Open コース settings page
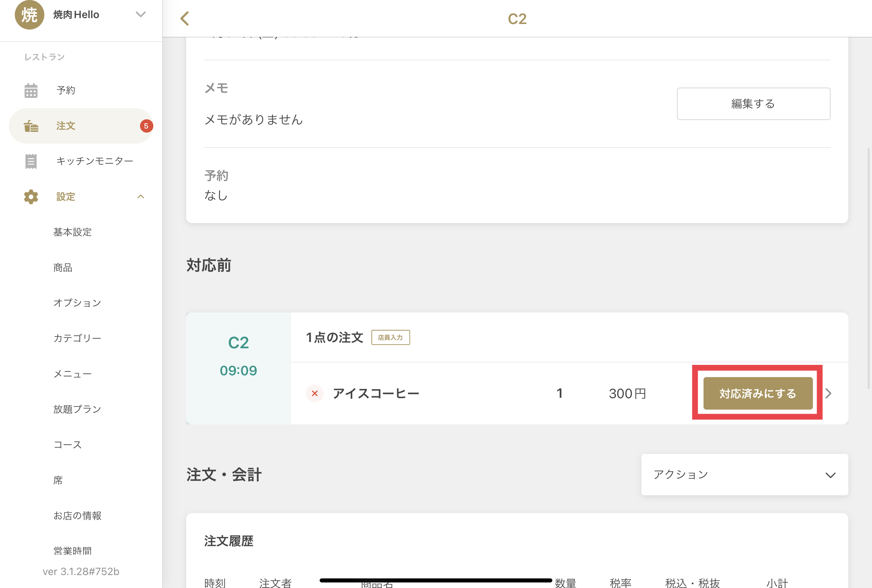 click(68, 445)
